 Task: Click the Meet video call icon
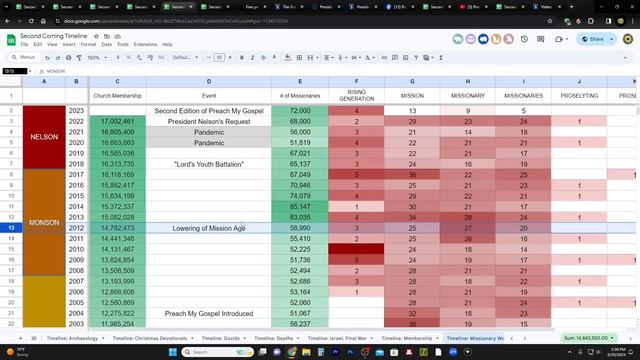(x=558, y=39)
